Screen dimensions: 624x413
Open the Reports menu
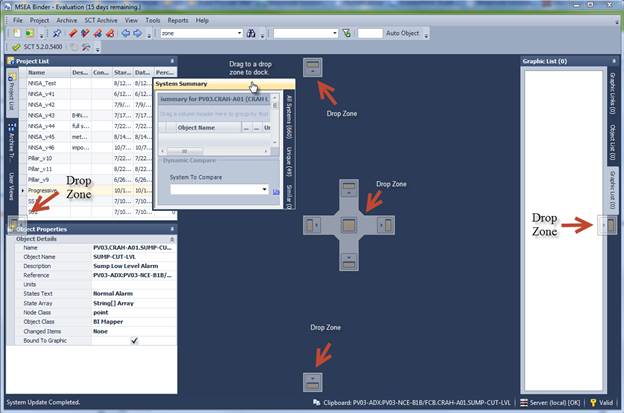click(x=177, y=20)
